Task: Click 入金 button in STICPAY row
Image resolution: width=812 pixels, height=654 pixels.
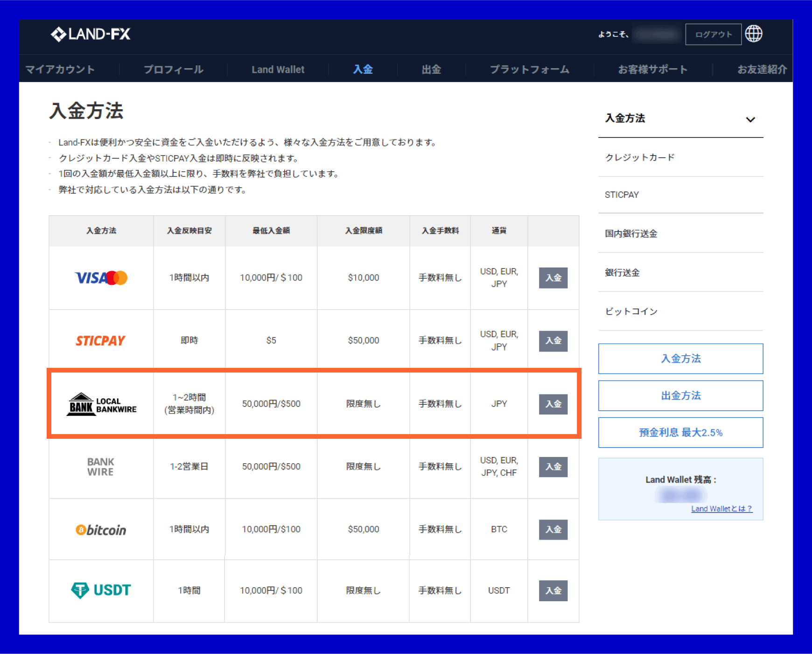Action: (x=553, y=341)
